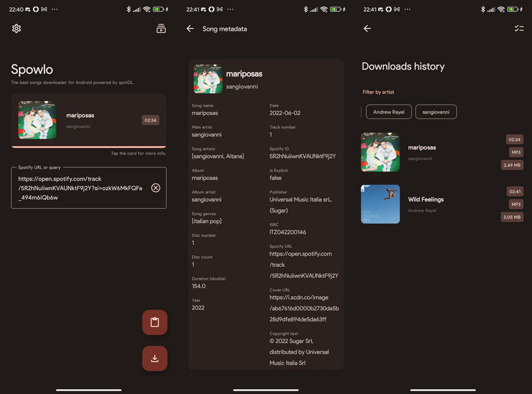Open settings with the gear icon
Image resolution: width=532 pixels, height=394 pixels.
(16, 29)
